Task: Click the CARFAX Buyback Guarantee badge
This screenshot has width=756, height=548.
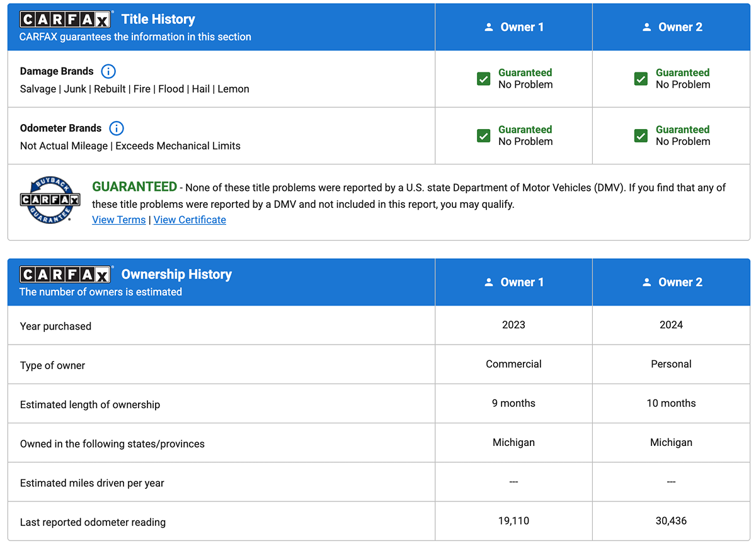Action: (50, 200)
